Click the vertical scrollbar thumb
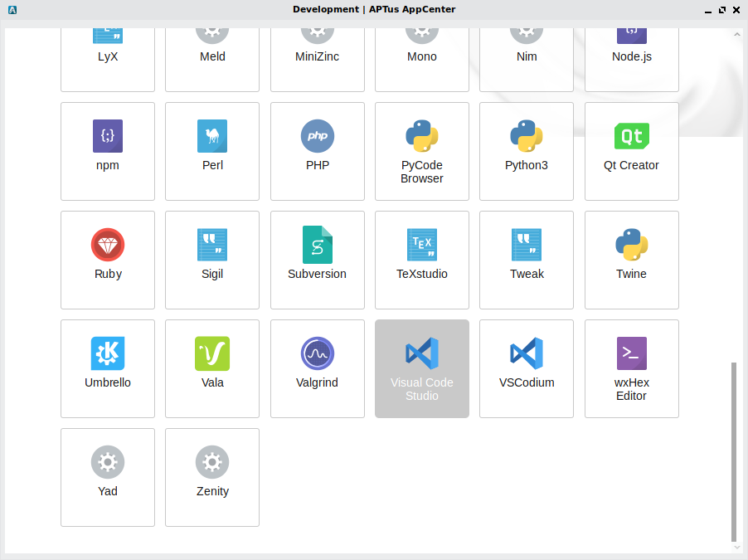The width and height of the screenshot is (748, 560). pyautogui.click(x=734, y=452)
